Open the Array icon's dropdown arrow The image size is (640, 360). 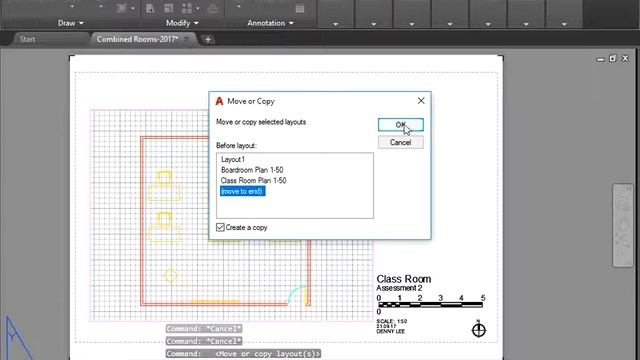(198, 8)
